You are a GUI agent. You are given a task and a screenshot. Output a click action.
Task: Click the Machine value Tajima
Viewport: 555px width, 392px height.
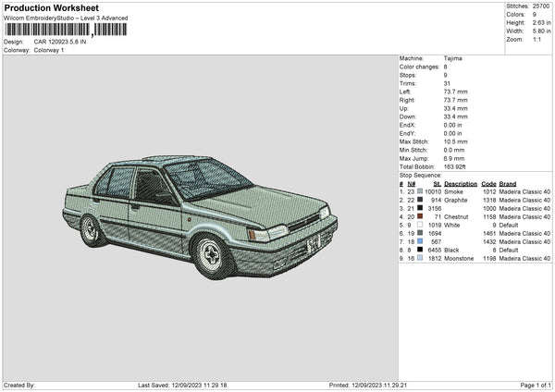[x=453, y=58]
